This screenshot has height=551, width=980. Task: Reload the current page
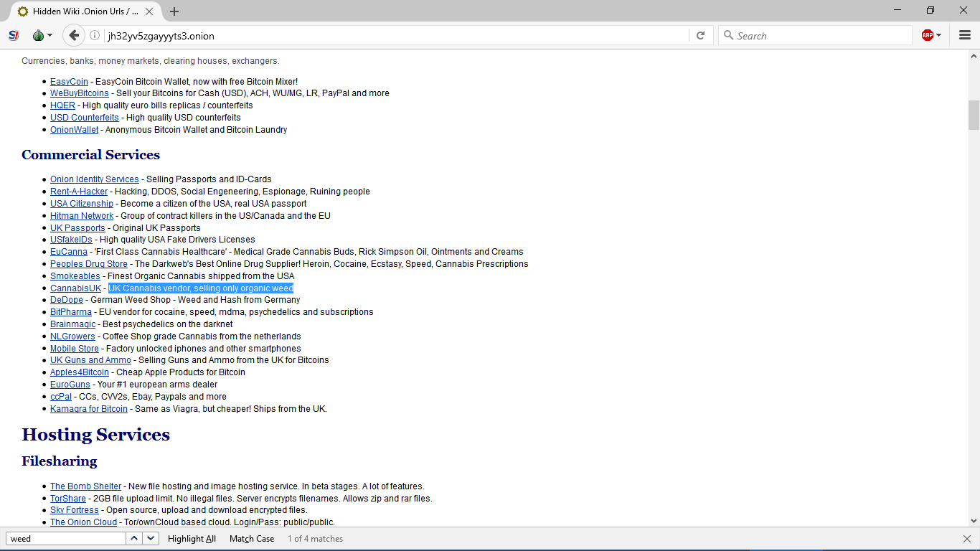[x=701, y=35]
